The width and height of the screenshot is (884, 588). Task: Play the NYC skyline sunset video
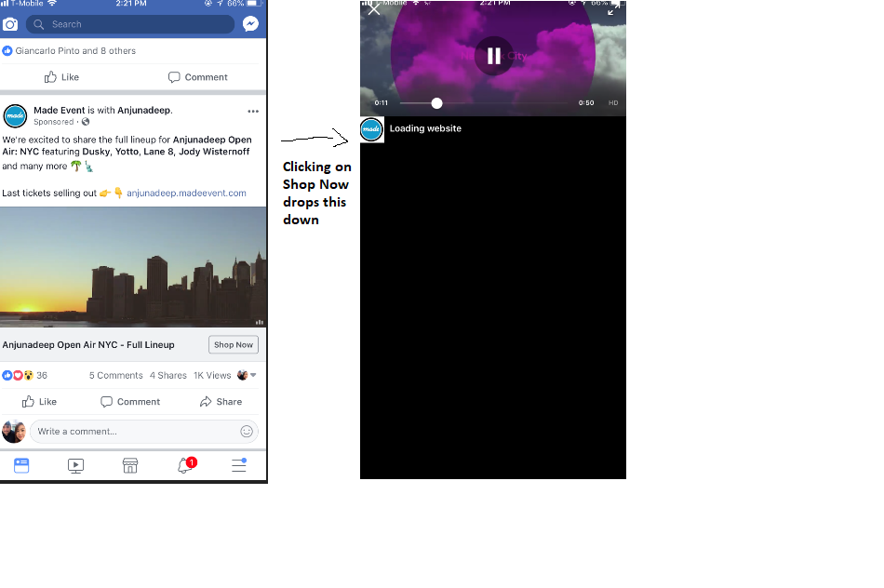coord(134,267)
